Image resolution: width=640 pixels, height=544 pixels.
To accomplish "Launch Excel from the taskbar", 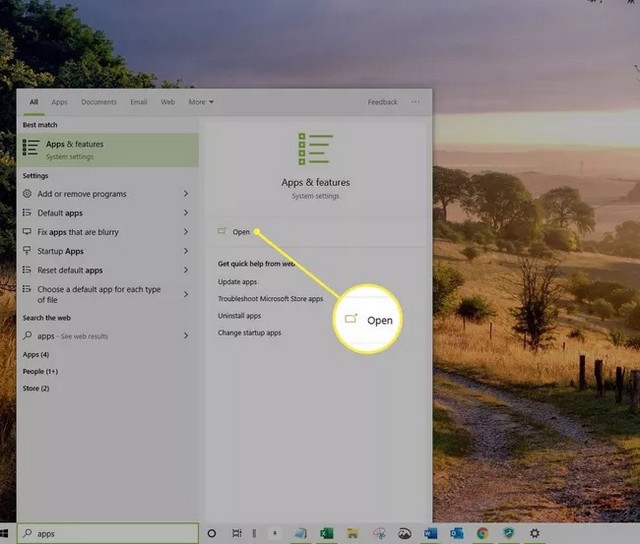I will (326, 534).
